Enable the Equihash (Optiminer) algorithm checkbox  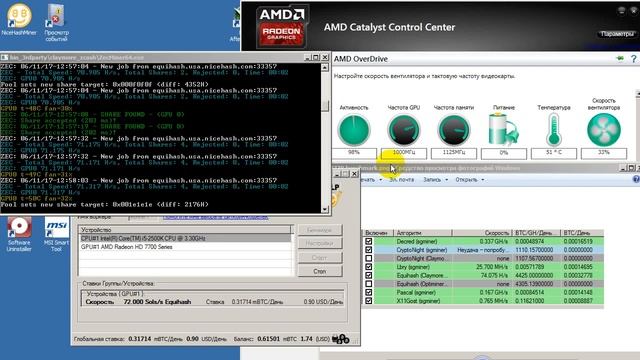click(369, 284)
